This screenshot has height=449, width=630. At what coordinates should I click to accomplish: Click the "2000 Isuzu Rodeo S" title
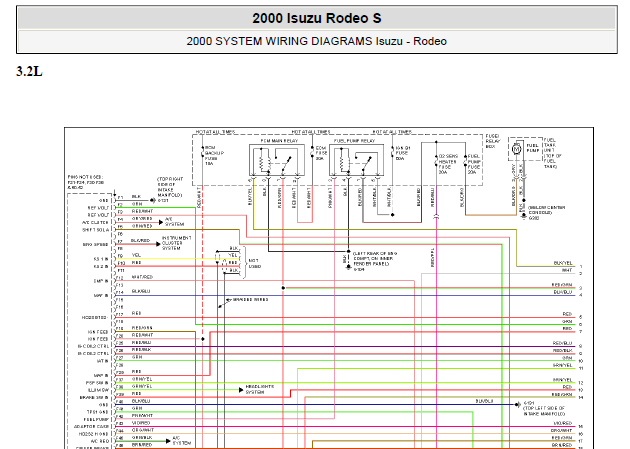point(317,18)
